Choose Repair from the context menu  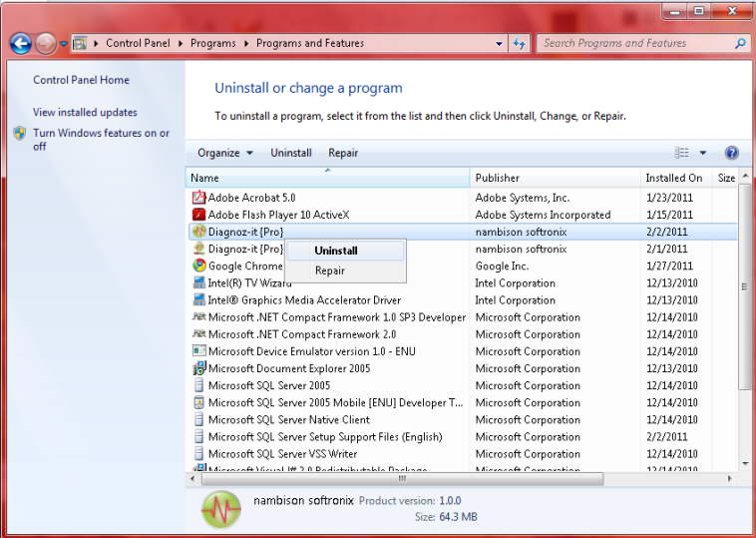coord(345,270)
